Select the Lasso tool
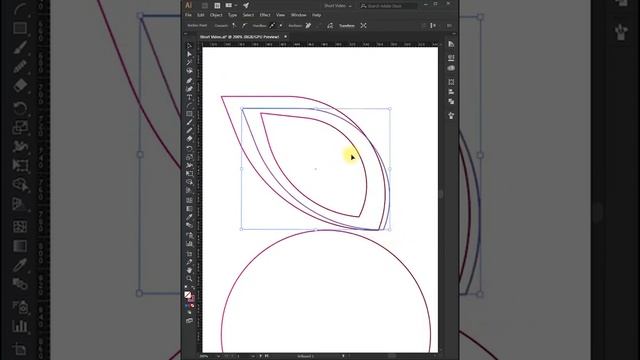 click(189, 71)
